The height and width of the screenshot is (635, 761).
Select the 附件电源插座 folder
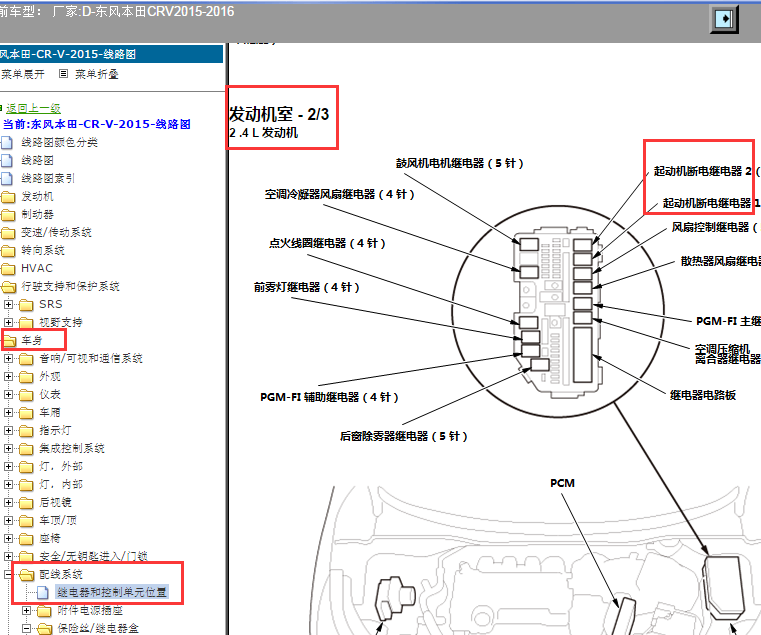[90, 610]
